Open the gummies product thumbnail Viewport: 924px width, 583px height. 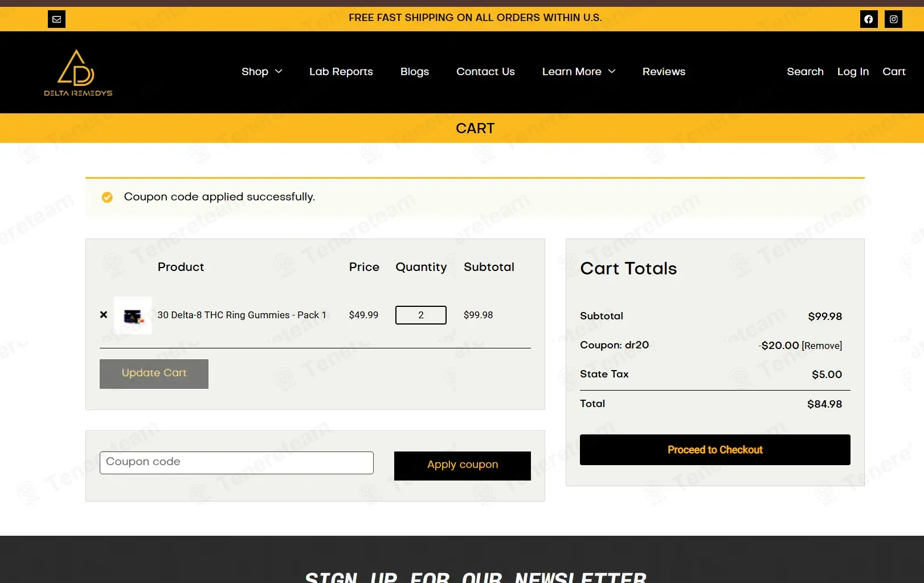pos(133,315)
